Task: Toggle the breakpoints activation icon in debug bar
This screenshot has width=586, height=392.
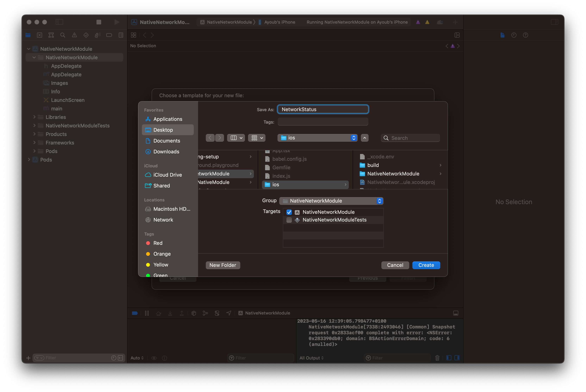Action: click(x=135, y=313)
